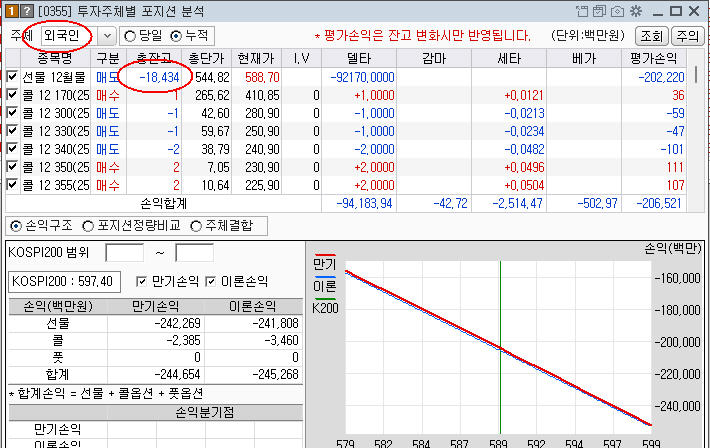Toggle the 이론손익 checkbox
Image resolution: width=710 pixels, height=448 pixels.
[x=211, y=282]
